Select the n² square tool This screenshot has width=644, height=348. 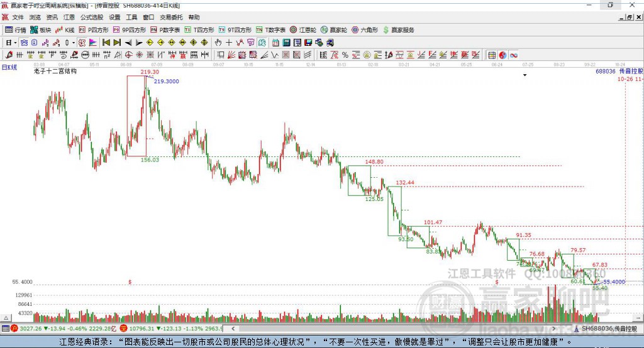[107, 55]
